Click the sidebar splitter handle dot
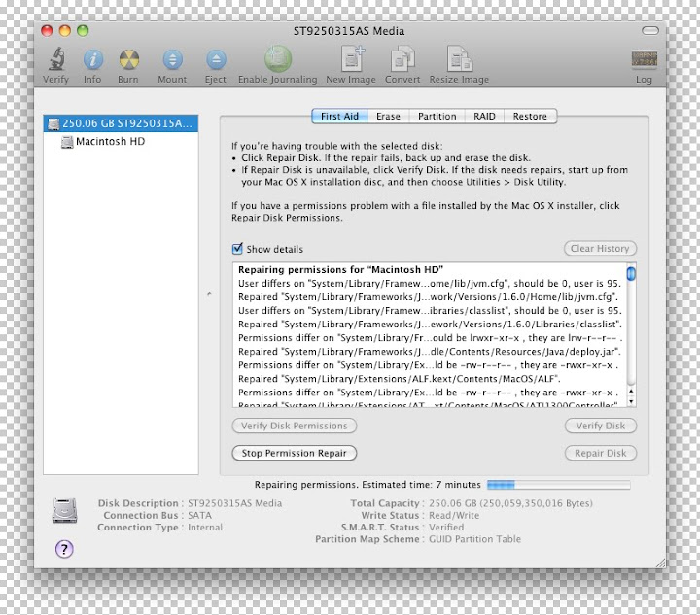 pyautogui.click(x=209, y=294)
